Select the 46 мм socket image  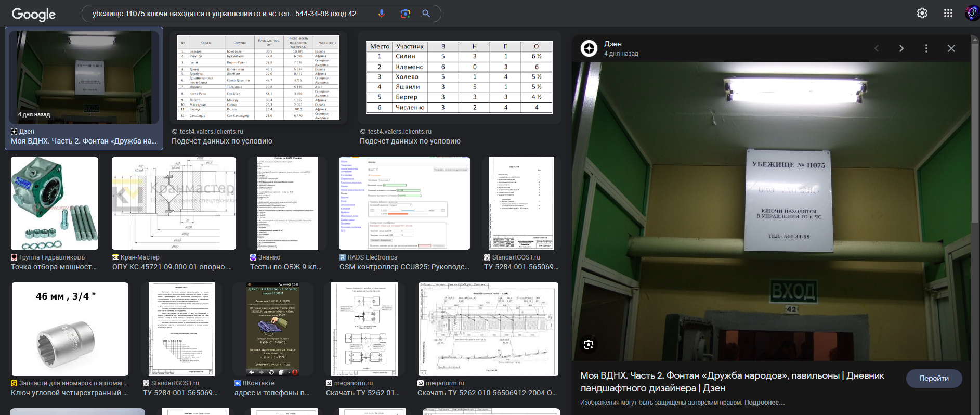coord(70,329)
